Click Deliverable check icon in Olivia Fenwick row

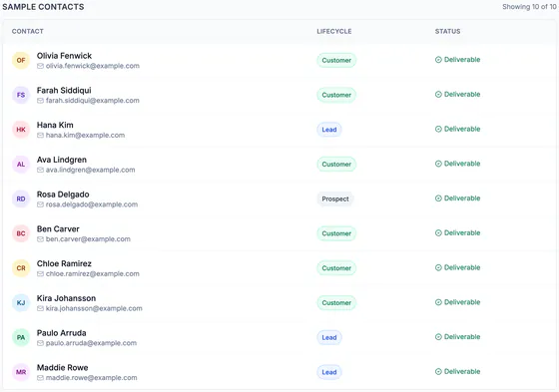tap(438, 60)
